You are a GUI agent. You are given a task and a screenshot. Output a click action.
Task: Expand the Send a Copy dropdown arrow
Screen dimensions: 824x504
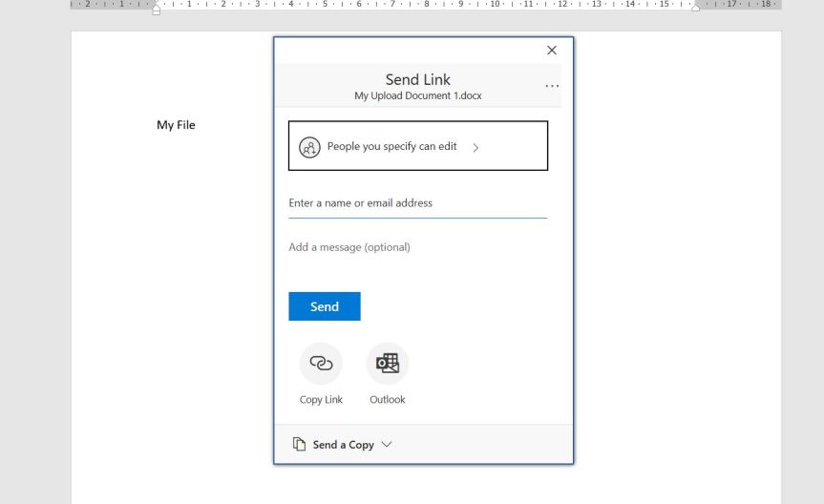[x=387, y=445]
